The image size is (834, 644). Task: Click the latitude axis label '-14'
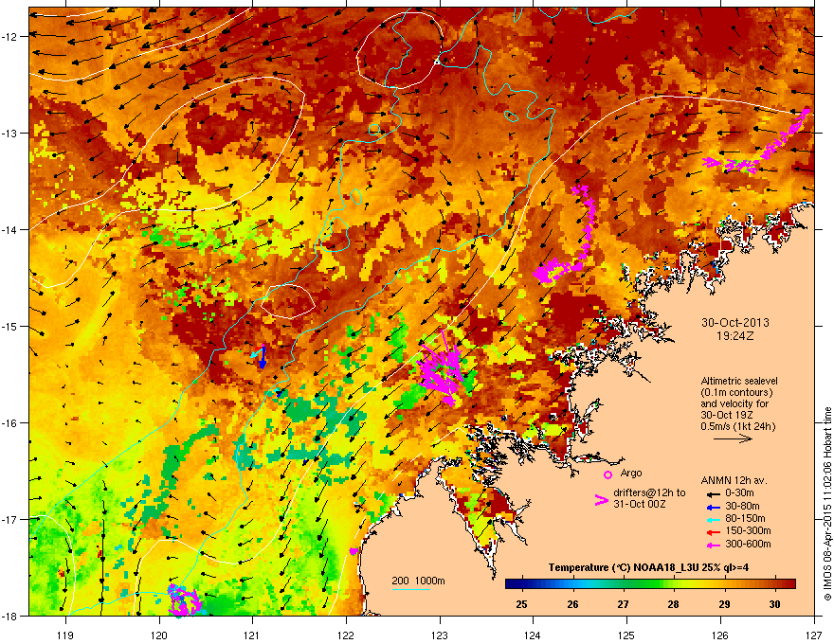click(x=9, y=229)
